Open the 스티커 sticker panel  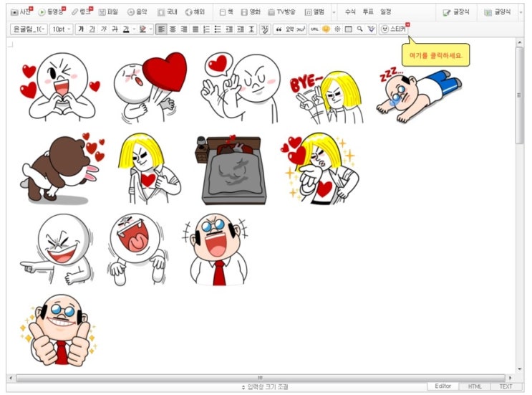point(393,29)
